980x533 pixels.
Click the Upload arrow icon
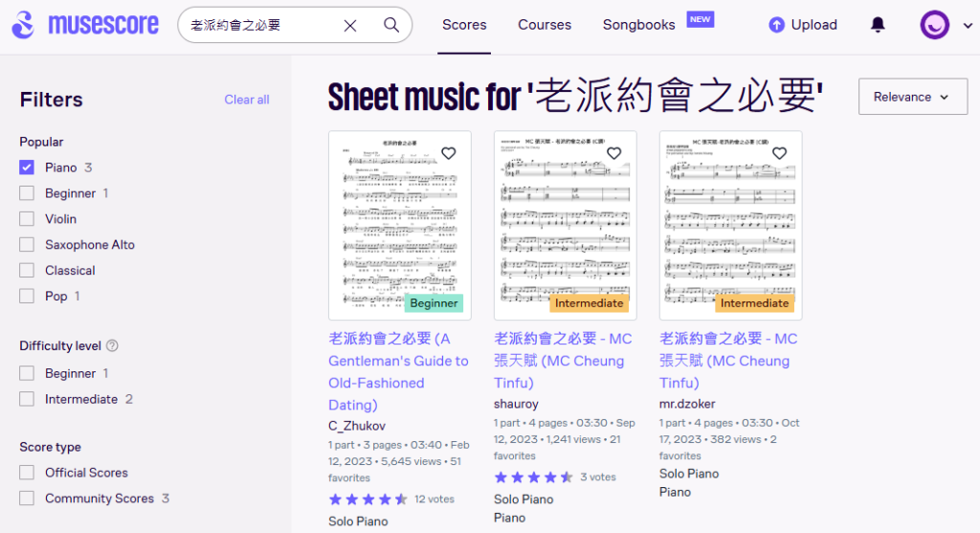tap(776, 25)
